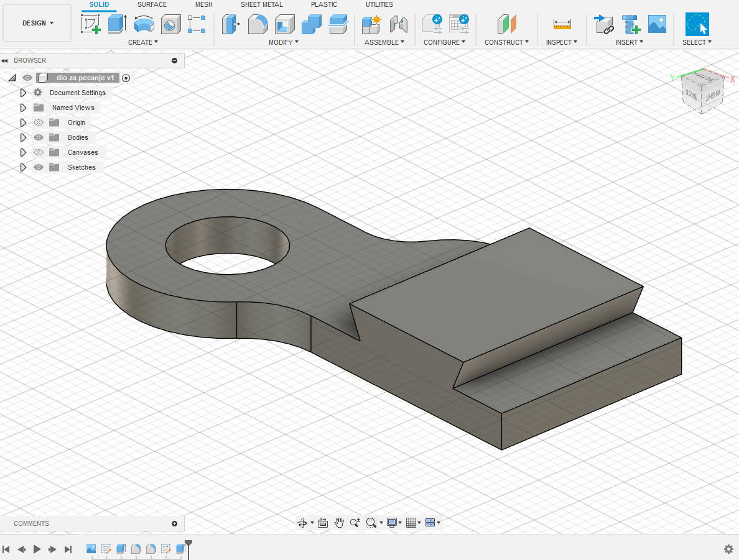Open the CONSTRUCT dropdown menu
739x560 pixels.
click(506, 42)
